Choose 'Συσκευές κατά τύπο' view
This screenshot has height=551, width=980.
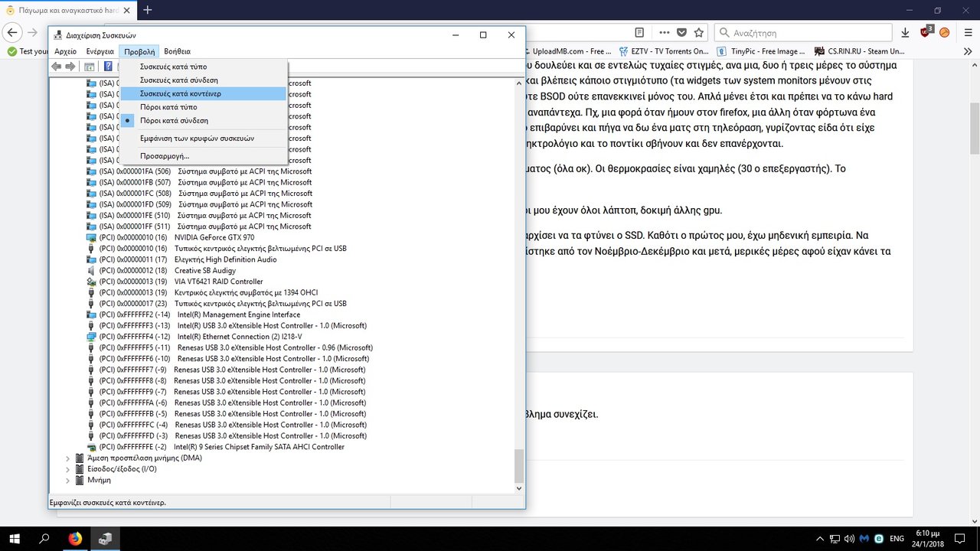click(x=173, y=67)
